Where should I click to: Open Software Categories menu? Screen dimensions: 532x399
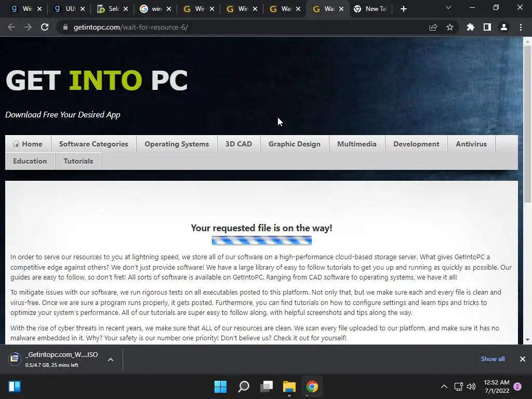click(94, 144)
